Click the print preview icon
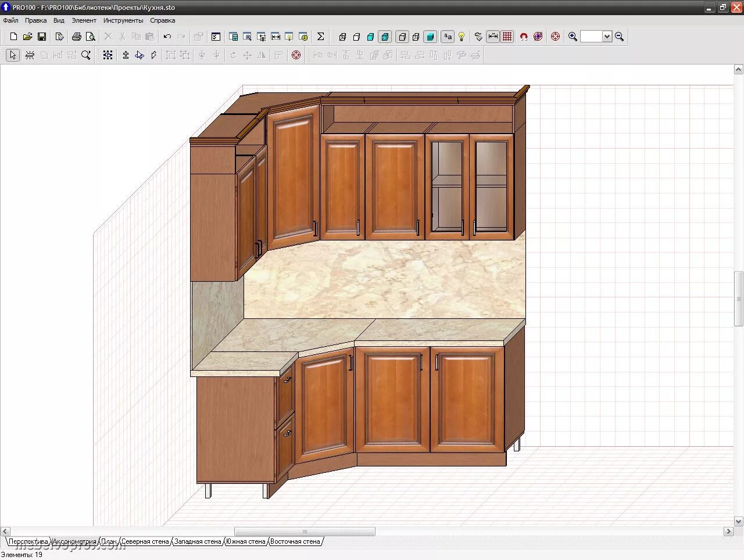 point(91,36)
